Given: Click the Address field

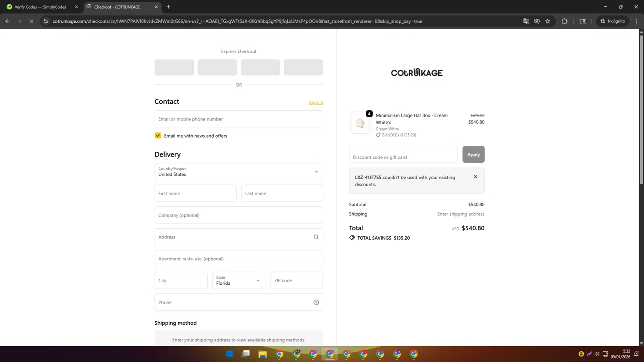Looking at the screenshot, I should tap(239, 237).
